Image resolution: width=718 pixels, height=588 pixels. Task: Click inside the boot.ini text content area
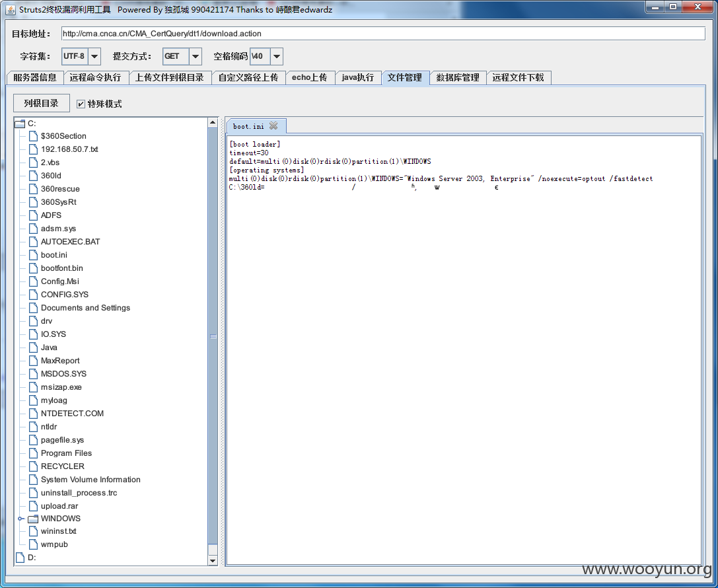(x=464, y=350)
